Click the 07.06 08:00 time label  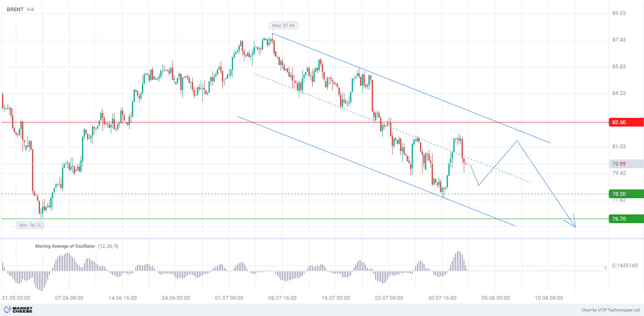[69, 298]
